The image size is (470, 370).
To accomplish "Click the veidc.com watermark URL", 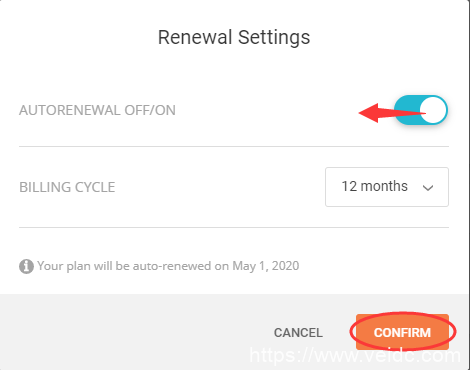I will click(x=355, y=355).
